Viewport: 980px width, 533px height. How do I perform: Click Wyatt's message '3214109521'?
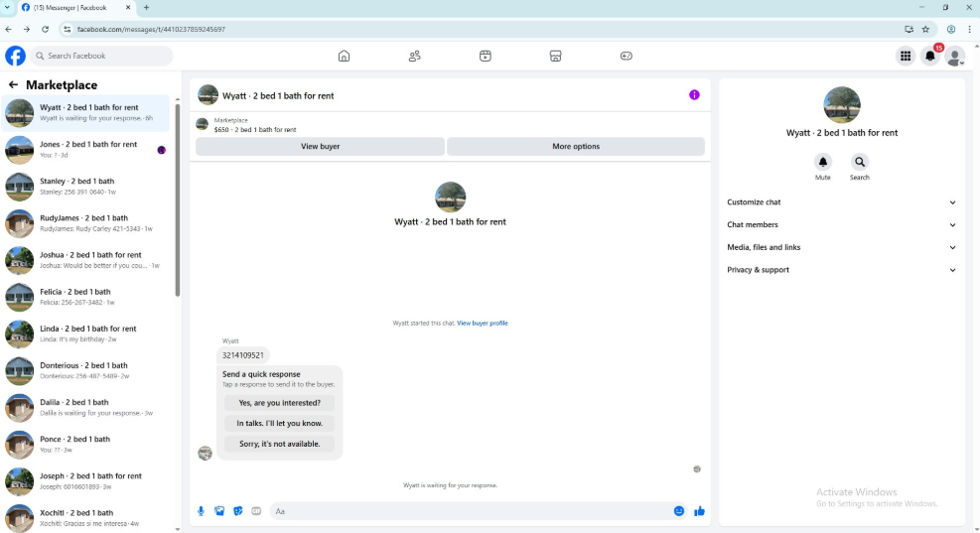(243, 355)
